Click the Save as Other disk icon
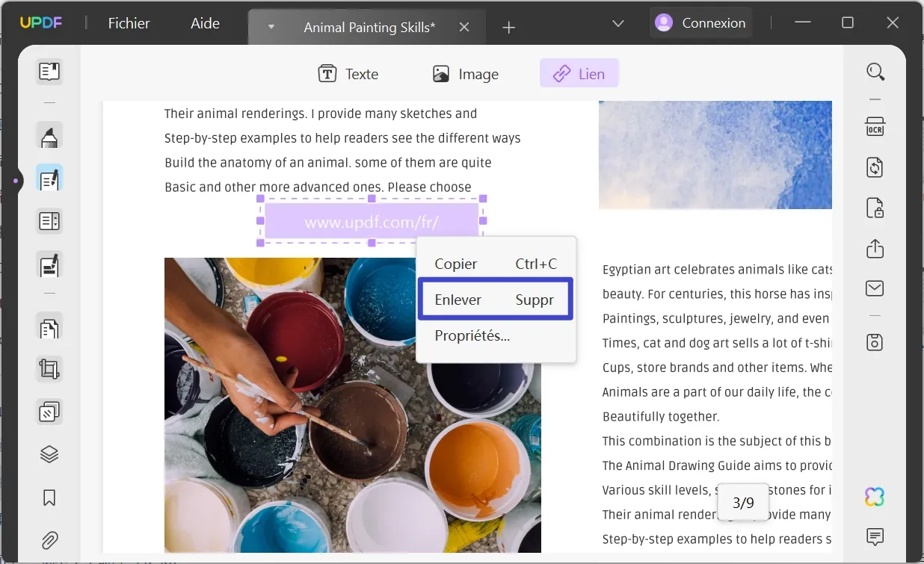The width and height of the screenshot is (924, 564). 875,342
